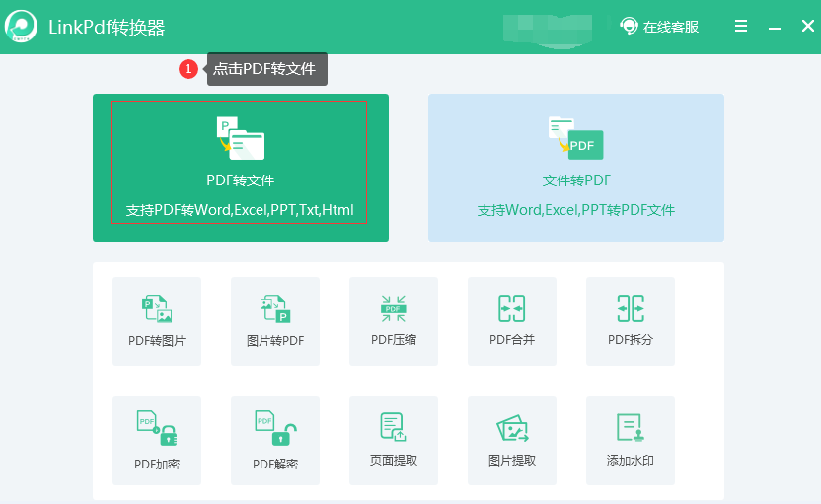The height and width of the screenshot is (504, 821).
Task: Click the 图片转PDF label text
Action: [275, 340]
